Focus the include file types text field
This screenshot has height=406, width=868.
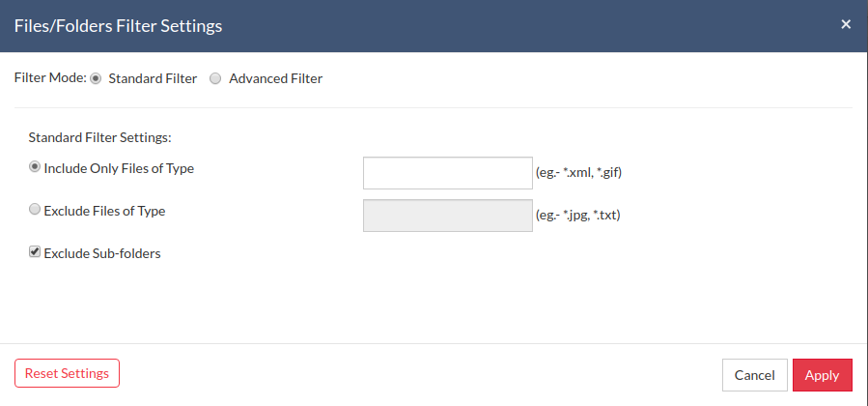(448, 173)
